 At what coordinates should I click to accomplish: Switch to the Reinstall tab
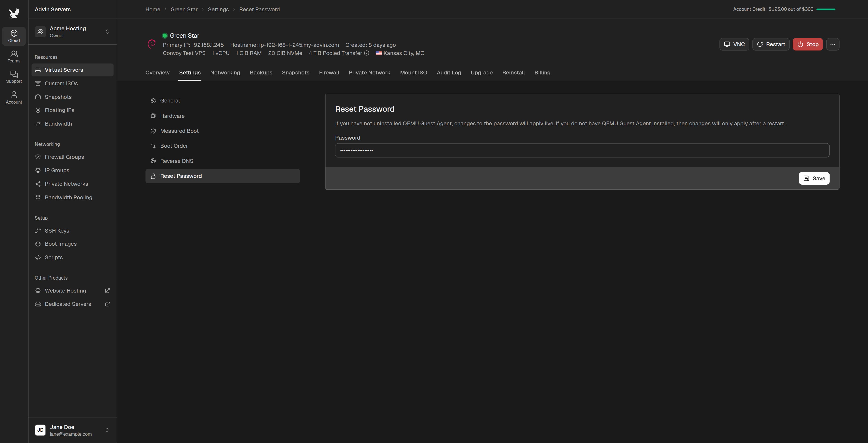pos(513,73)
